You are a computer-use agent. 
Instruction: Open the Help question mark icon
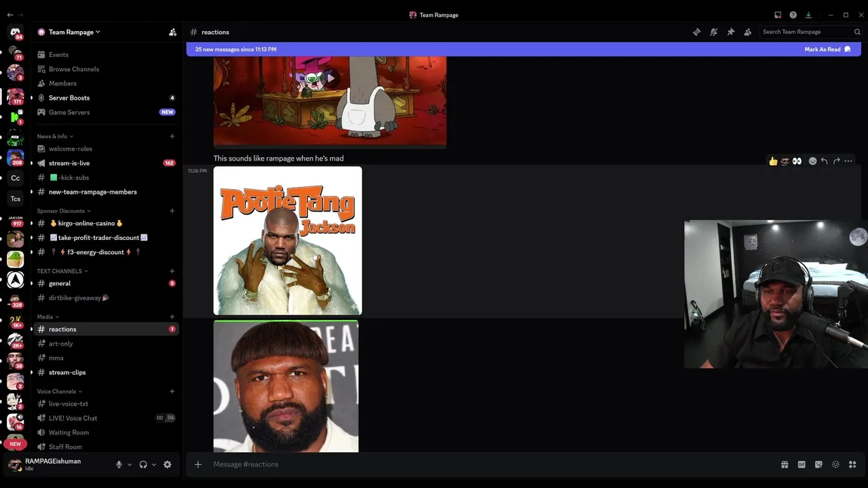coord(793,15)
